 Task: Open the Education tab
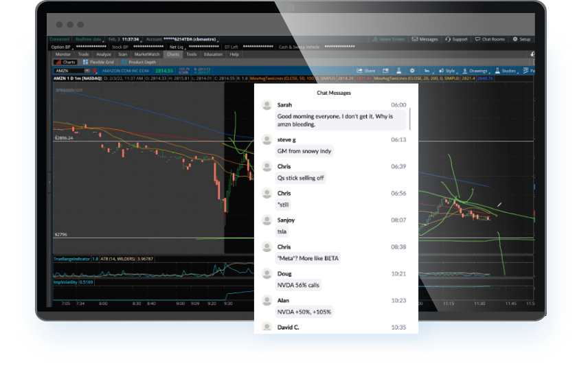[x=213, y=54]
